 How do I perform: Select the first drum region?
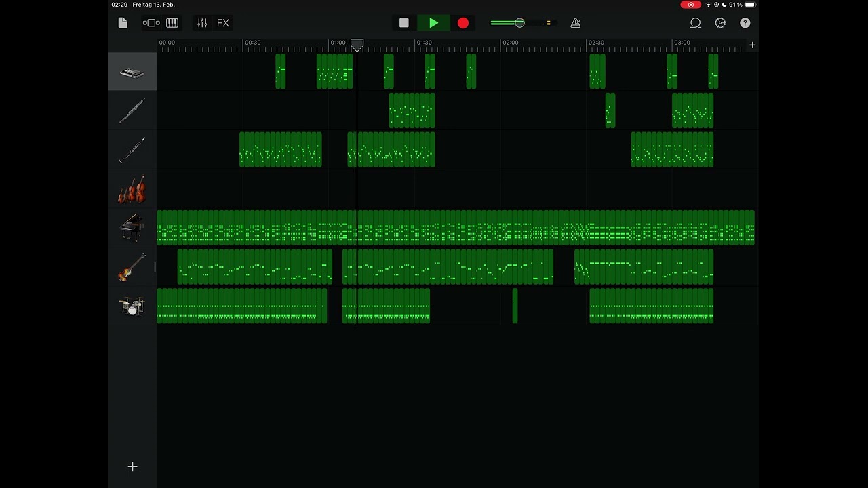pos(242,306)
